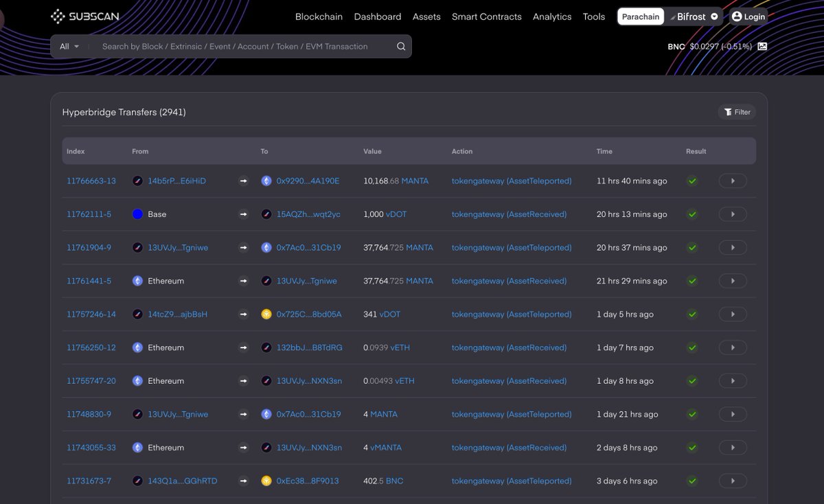The width and height of the screenshot is (824, 504).
Task: Expand details for row 11756250-12
Action: click(x=733, y=347)
